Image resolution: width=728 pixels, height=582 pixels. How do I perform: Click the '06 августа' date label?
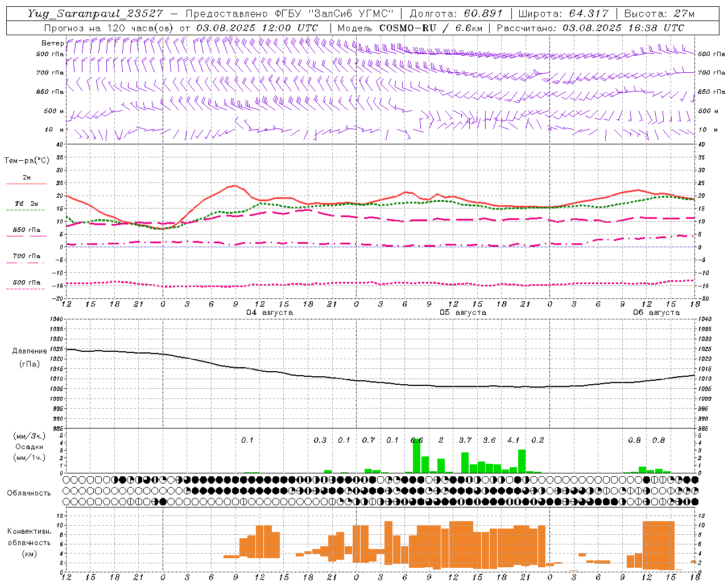[656, 313]
